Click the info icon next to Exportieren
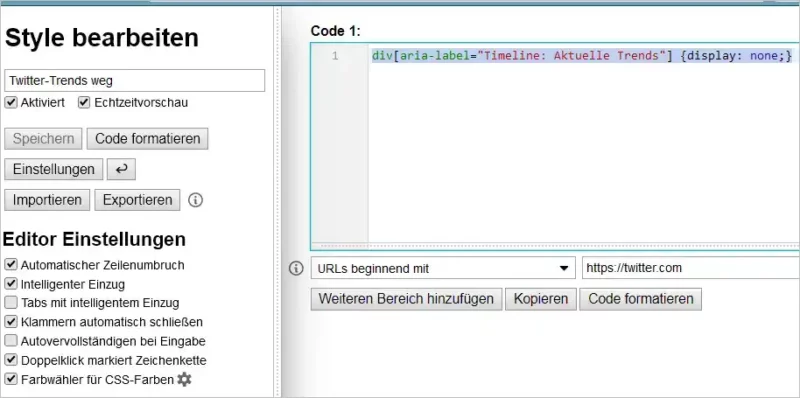Viewport: 800px width, 398px height. 195,200
